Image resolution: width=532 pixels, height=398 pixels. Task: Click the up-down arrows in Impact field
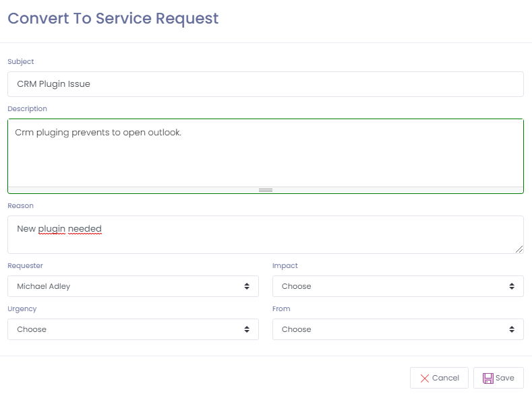(512, 286)
